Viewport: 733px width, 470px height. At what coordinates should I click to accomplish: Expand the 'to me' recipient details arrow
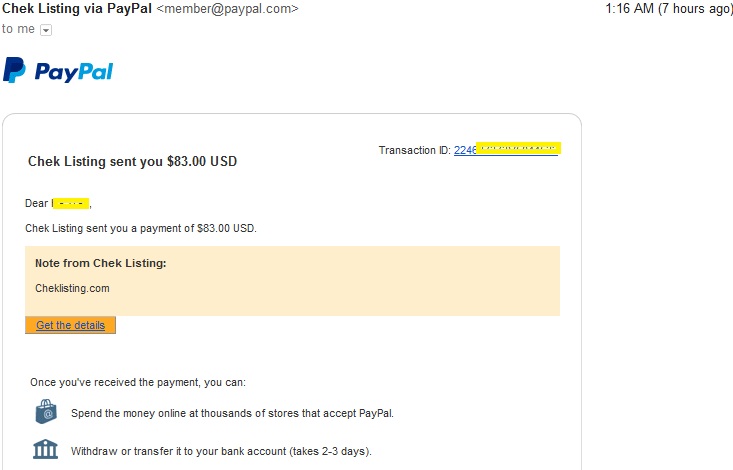coord(45,30)
